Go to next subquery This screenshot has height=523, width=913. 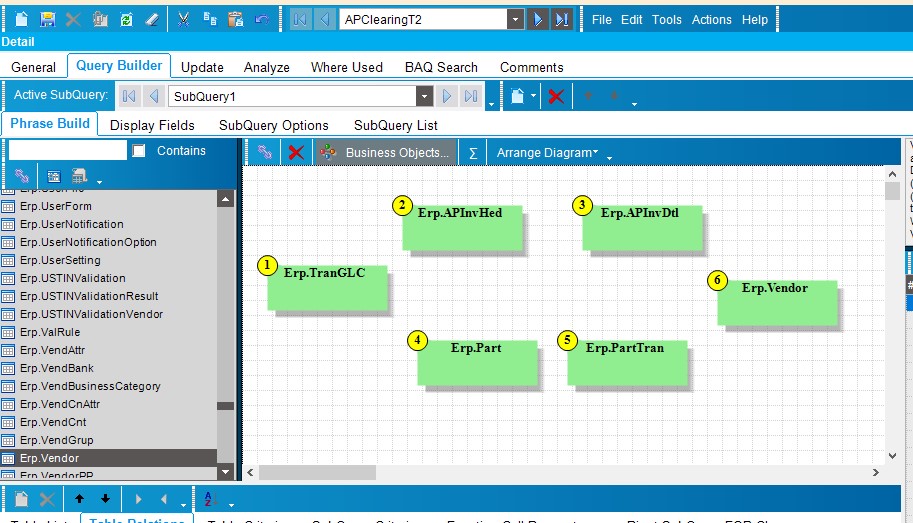[447, 96]
